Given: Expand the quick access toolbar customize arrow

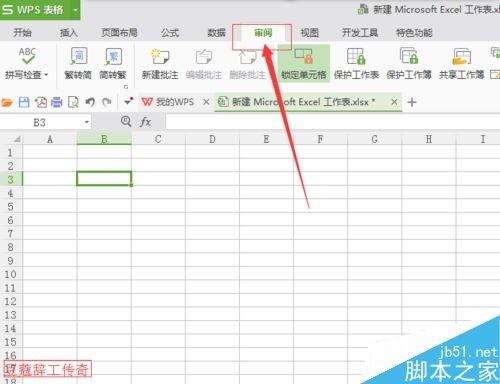Looking at the screenshot, I should [128, 101].
